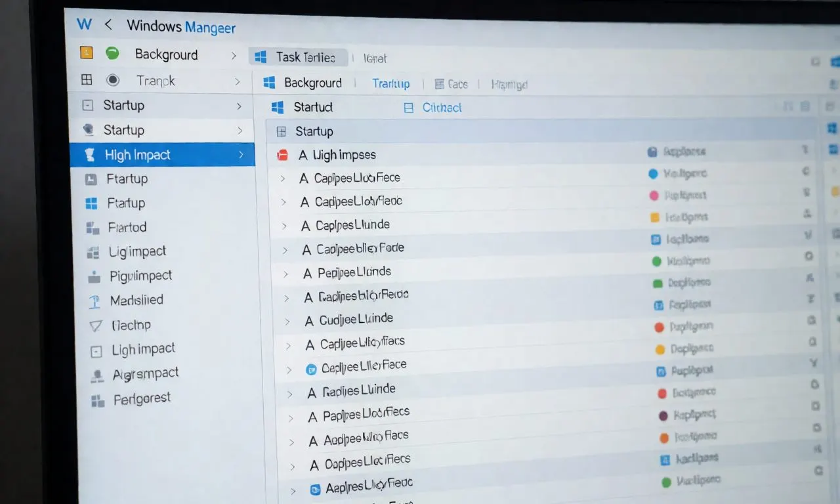Click square icon beside Ligh impact
The width and height of the screenshot is (840, 504).
click(96, 351)
